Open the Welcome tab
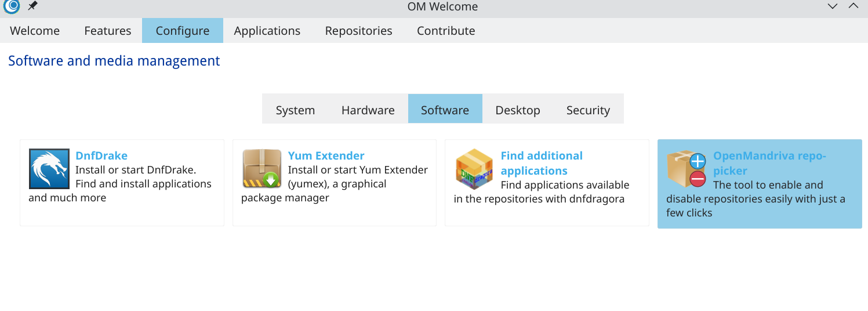This screenshot has height=311, width=868. pos(35,31)
